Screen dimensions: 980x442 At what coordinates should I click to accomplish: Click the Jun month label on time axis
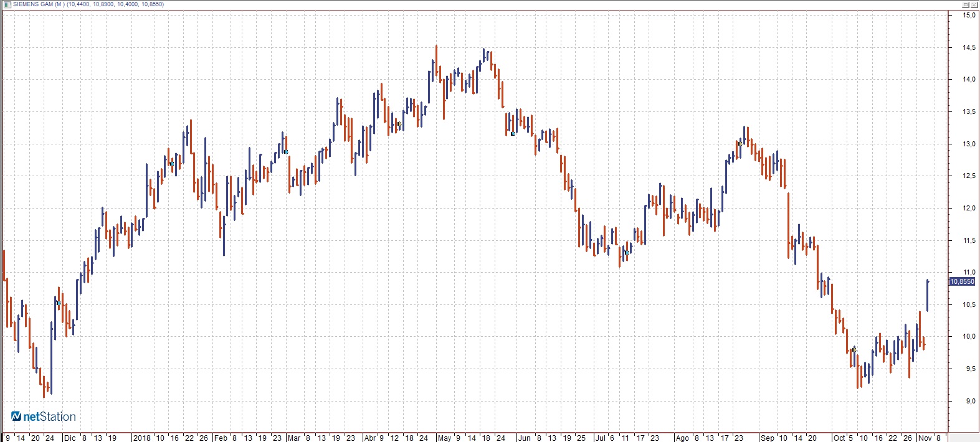[525, 438]
